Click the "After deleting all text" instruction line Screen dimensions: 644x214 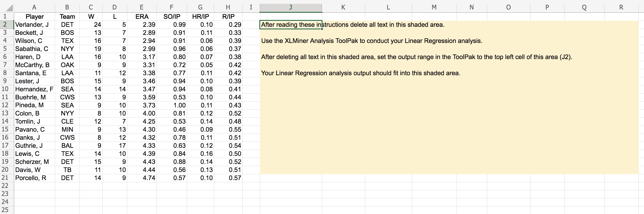[x=417, y=57]
